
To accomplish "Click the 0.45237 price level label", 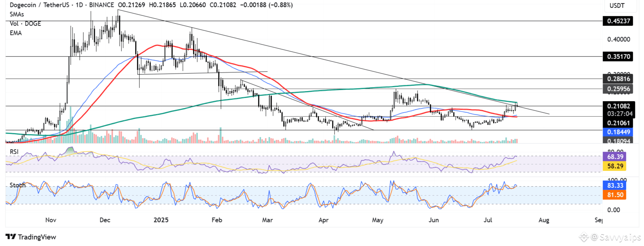I will coord(618,21).
